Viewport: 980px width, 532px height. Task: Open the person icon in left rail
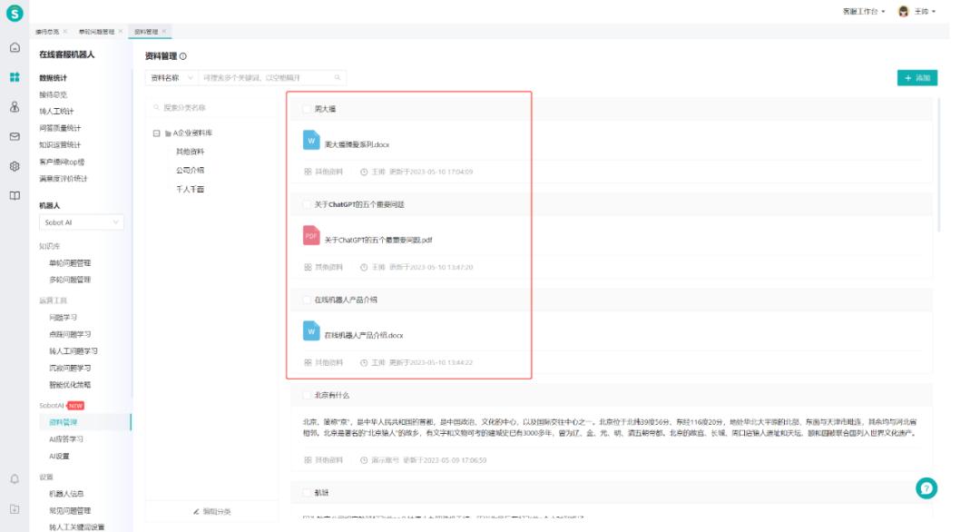tap(15, 107)
